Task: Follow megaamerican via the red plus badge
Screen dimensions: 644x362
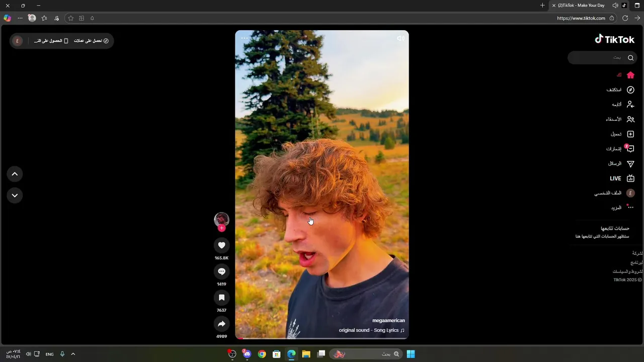Action: coord(221,228)
